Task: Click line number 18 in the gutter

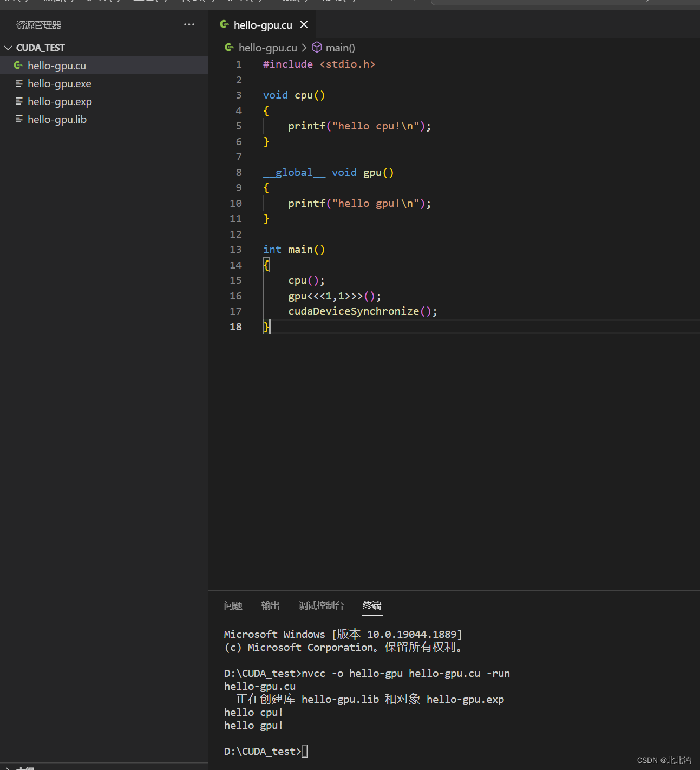Action: (235, 327)
